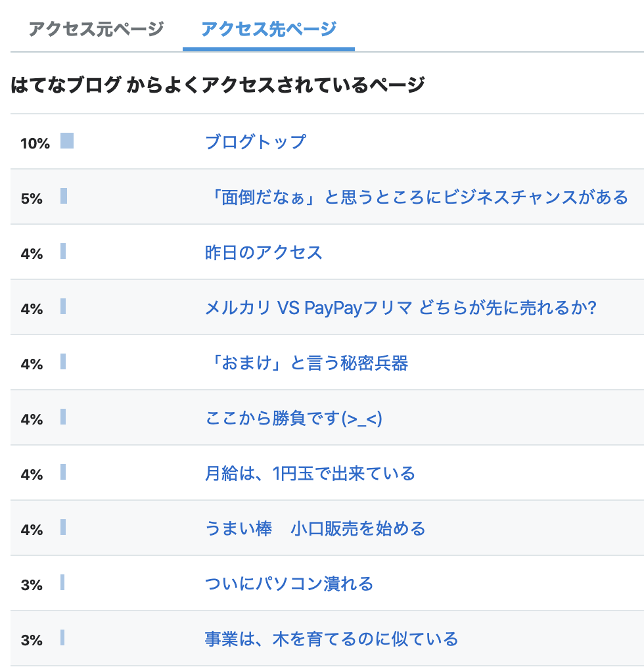Click the 5% percentage label
This screenshot has height=669, width=644.
tap(32, 198)
